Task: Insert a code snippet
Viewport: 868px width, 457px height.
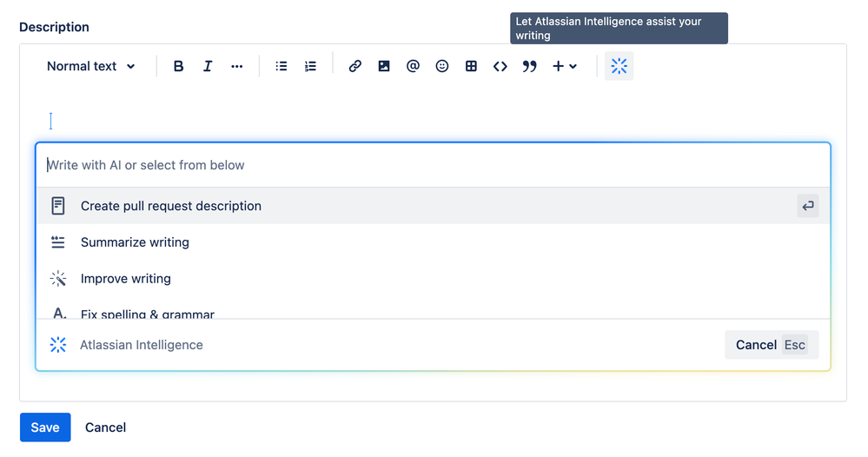Action: coord(500,66)
